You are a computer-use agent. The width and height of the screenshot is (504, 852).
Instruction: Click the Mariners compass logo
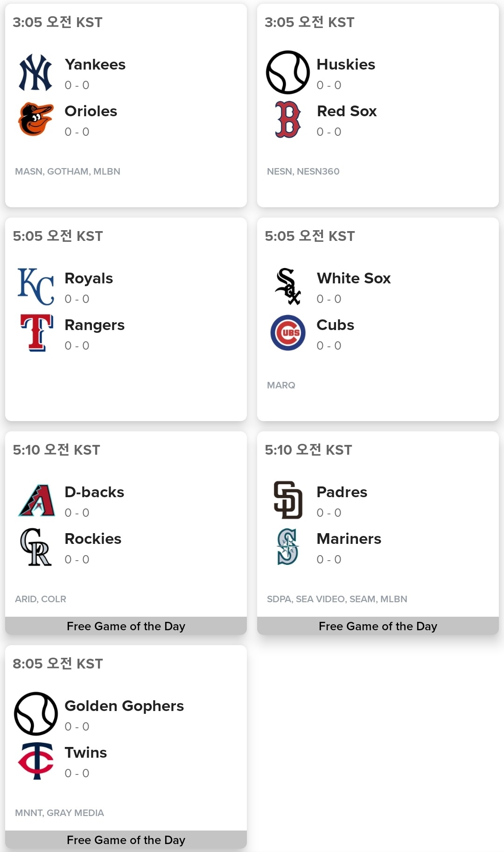pyautogui.click(x=287, y=547)
